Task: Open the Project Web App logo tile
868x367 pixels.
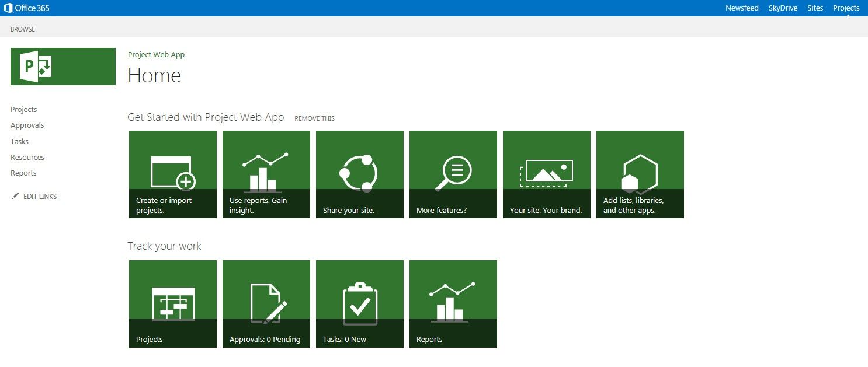Action: (x=63, y=67)
